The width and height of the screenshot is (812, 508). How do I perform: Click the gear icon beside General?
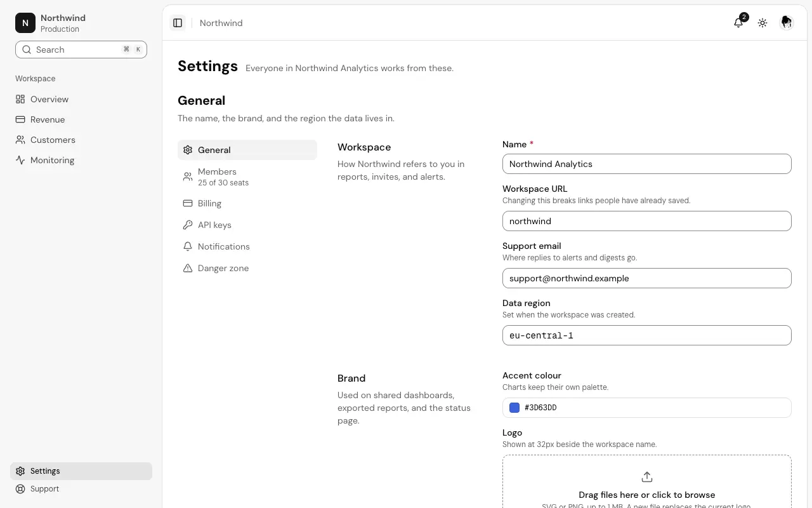click(188, 150)
